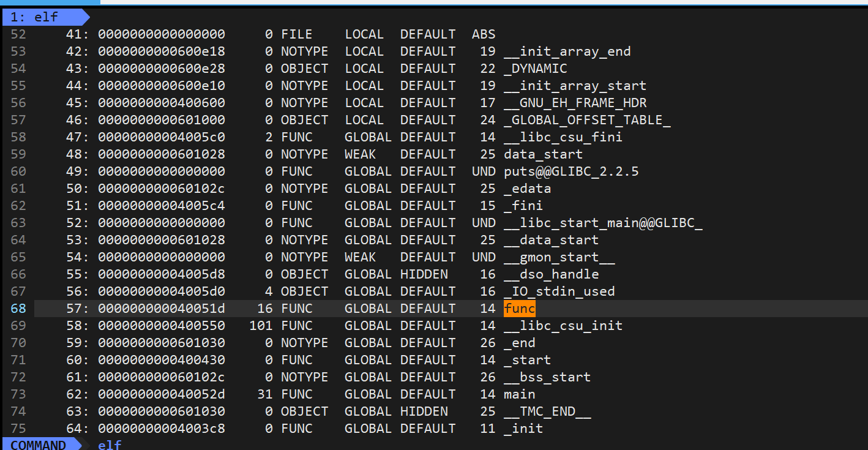868x450 pixels.
Task: Click line number 60 in the gutter
Action: coord(18,171)
